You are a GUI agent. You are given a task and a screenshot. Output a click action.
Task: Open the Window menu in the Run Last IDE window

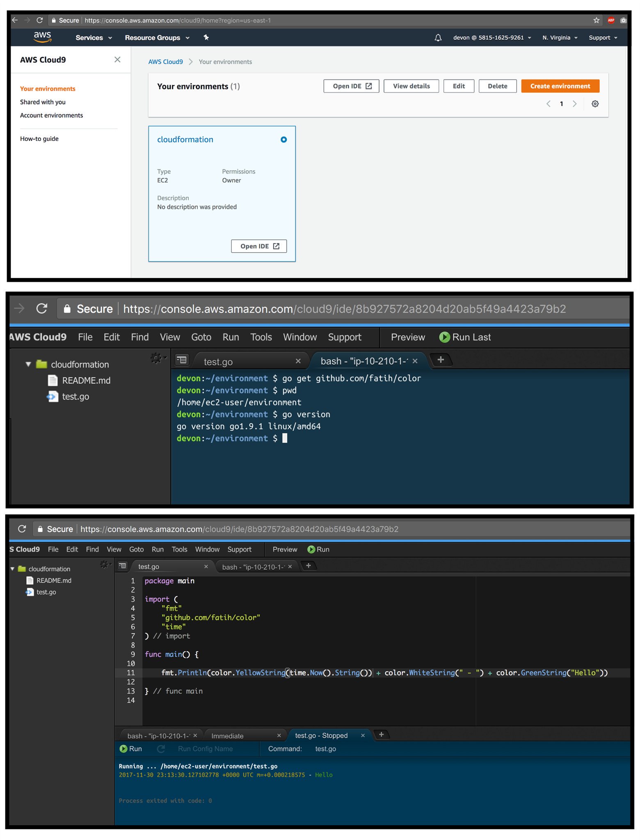pos(300,337)
